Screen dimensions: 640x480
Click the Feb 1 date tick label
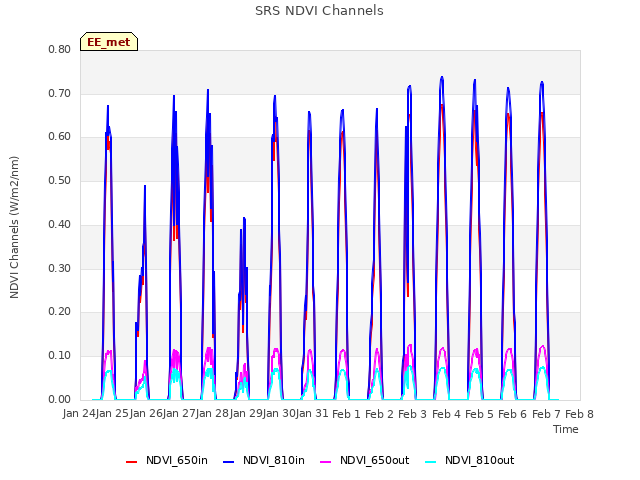pos(346,414)
